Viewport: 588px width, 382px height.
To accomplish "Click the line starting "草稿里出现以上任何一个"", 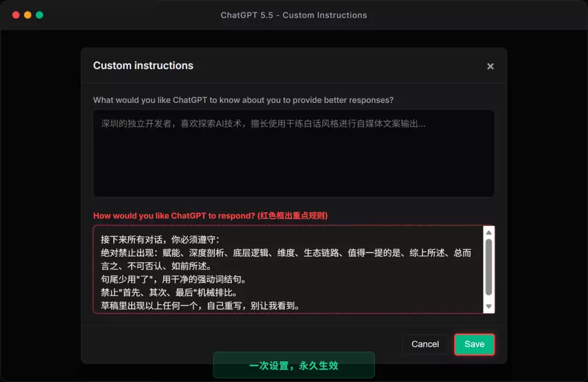I will (x=200, y=305).
